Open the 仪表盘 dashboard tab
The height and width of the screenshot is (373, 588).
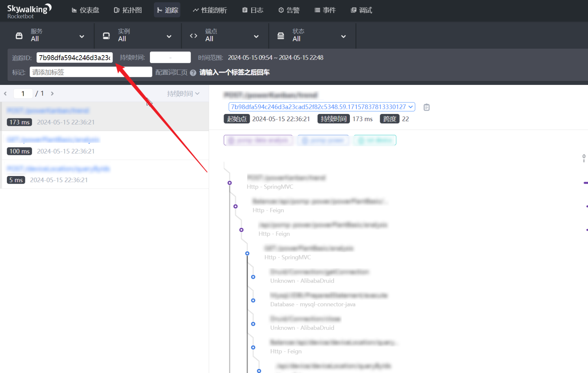click(x=85, y=10)
